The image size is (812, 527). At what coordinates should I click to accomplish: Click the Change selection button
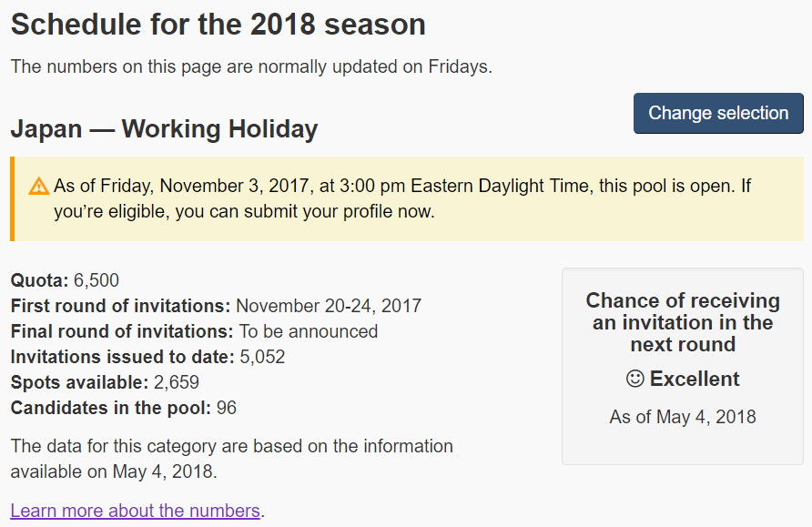pos(718,114)
